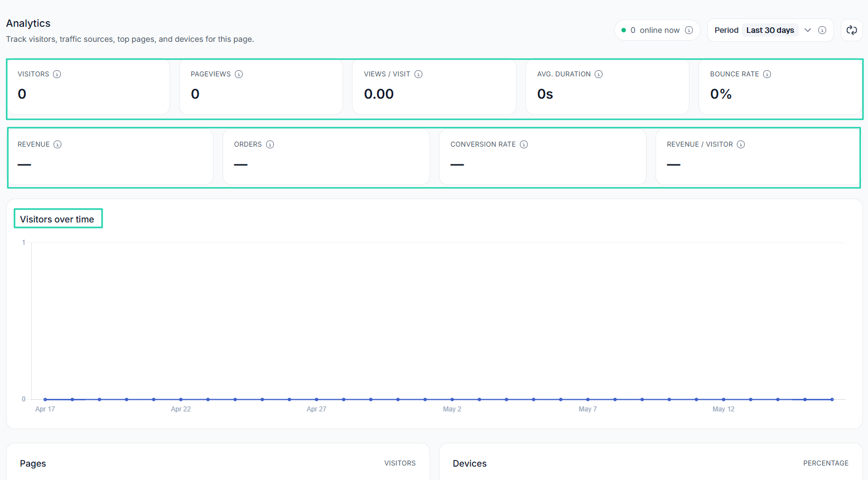Click the Revenue / Visitor info icon
Screen dimensions: 868x480
741,144
